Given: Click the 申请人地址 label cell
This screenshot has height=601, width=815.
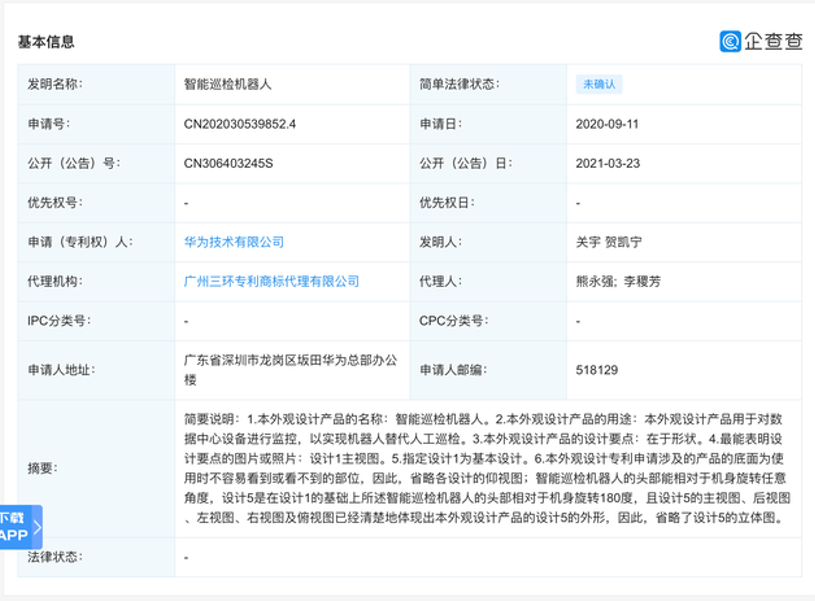Looking at the screenshot, I should [x=96, y=370].
